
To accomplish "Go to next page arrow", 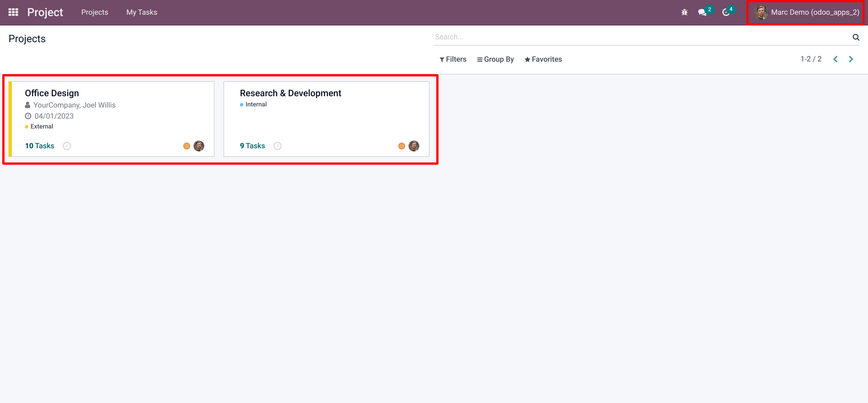I will click(x=851, y=59).
